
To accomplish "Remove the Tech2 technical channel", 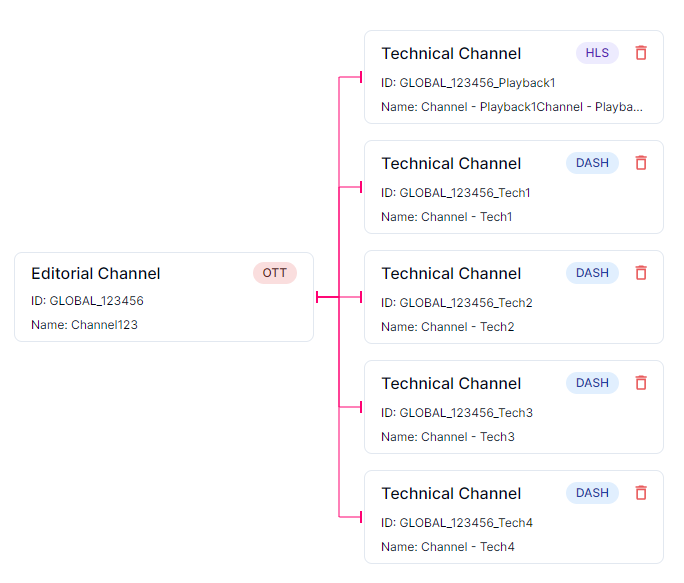I will point(641,273).
